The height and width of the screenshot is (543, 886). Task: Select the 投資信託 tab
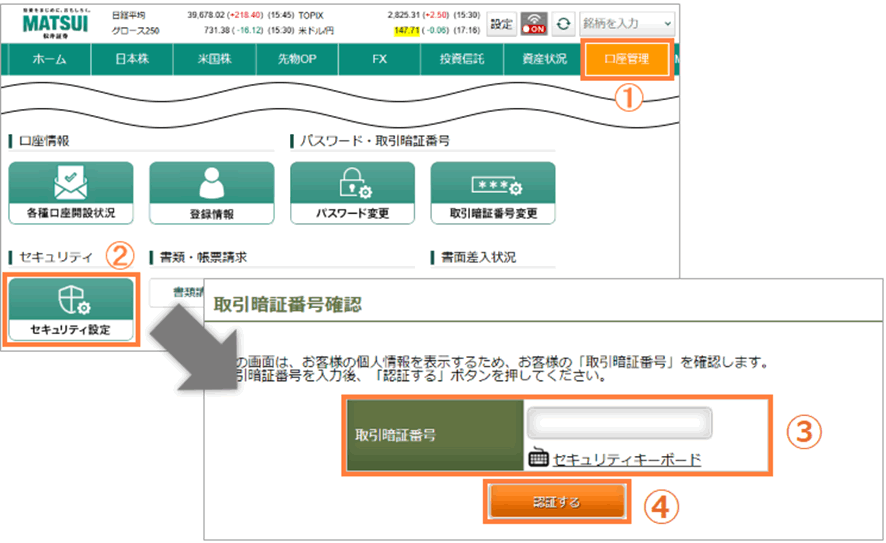[461, 60]
